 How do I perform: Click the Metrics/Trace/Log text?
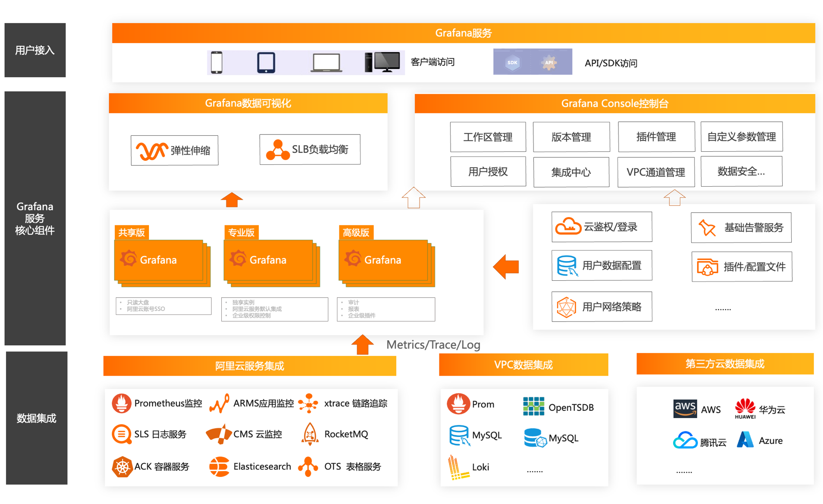click(433, 344)
